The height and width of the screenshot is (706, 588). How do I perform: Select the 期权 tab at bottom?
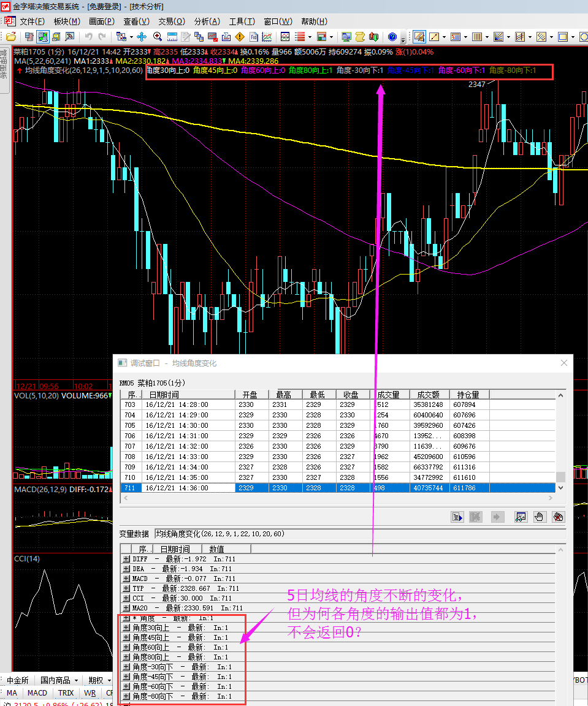pyautogui.click(x=96, y=680)
